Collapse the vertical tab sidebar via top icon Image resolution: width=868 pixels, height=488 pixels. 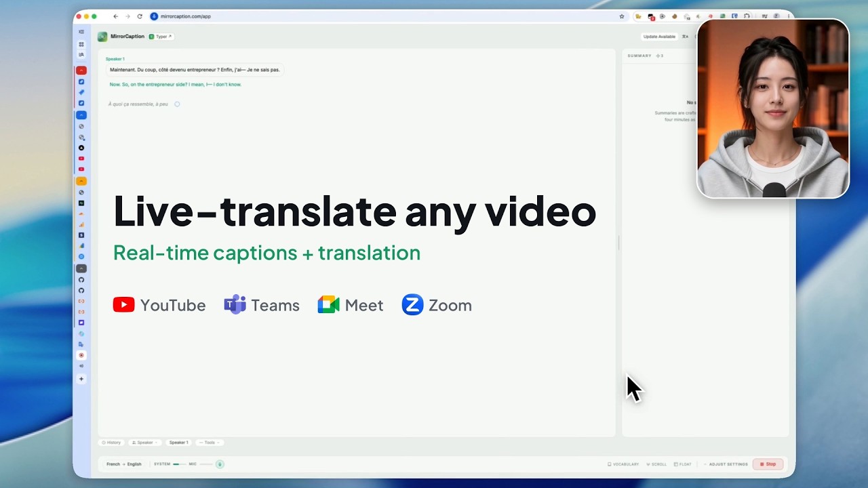[x=81, y=32]
